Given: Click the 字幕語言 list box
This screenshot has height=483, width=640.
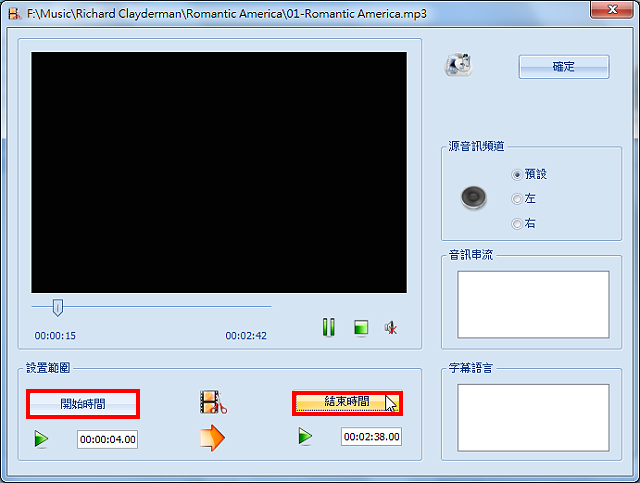Looking at the screenshot, I should tap(533, 417).
